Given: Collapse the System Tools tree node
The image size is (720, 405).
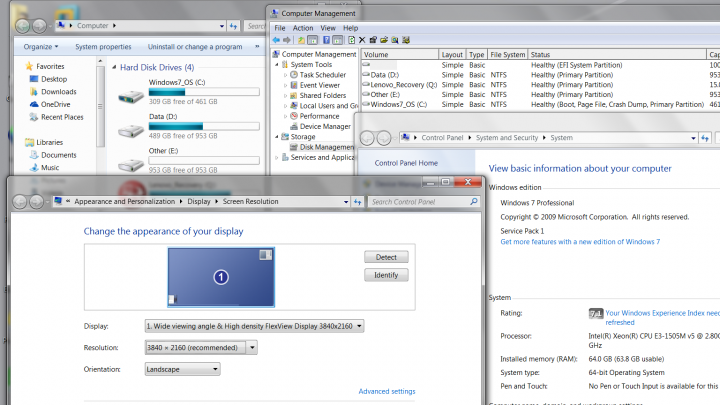Looking at the screenshot, I should pos(277,65).
